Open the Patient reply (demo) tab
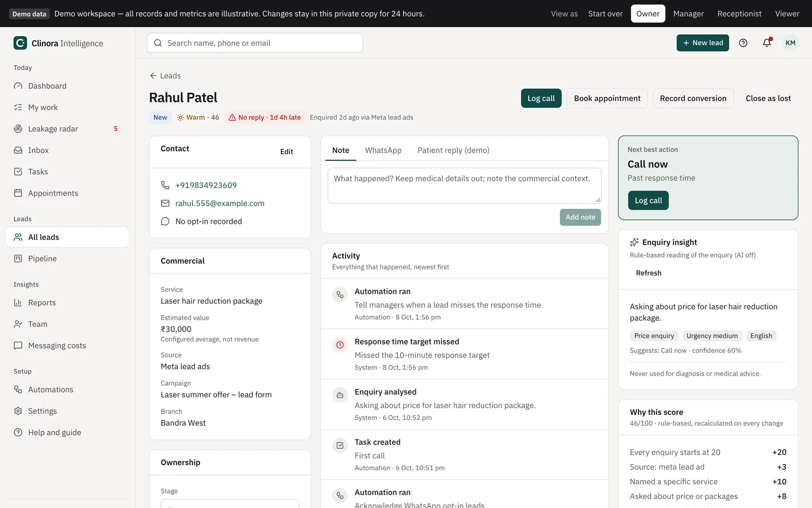812x508 pixels. 453,150
